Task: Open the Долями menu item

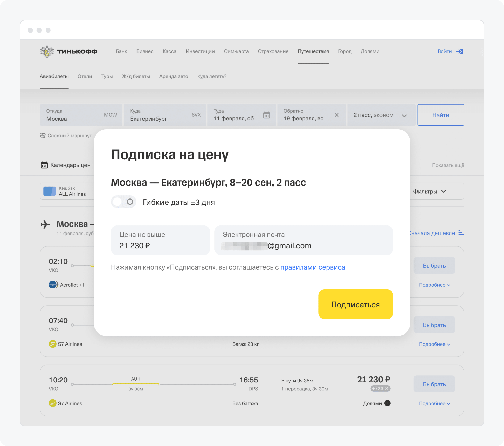Action: [370, 51]
